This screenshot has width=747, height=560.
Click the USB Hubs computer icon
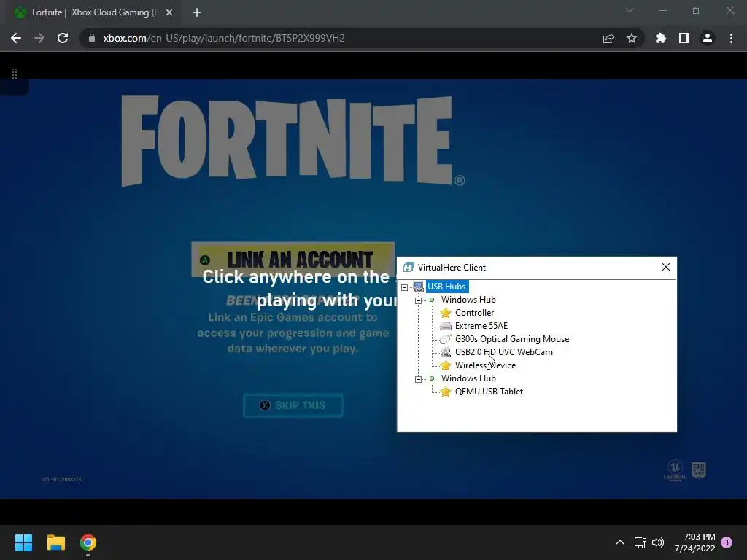coord(418,287)
